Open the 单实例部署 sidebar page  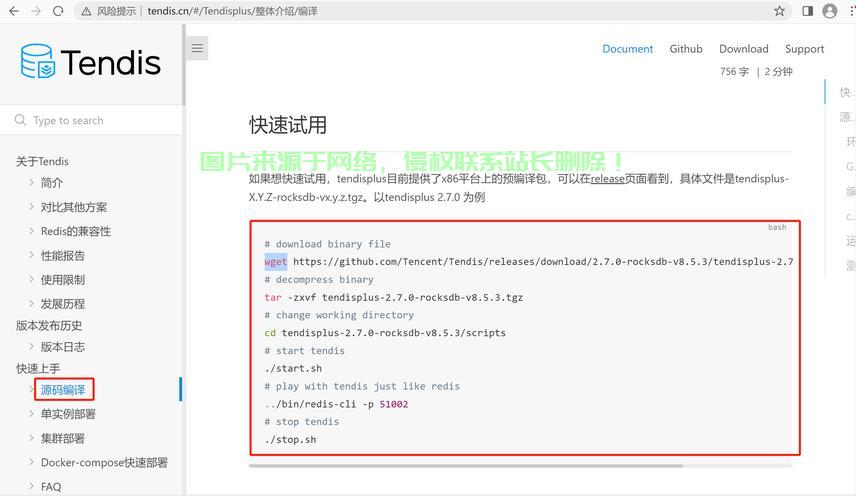point(68,414)
